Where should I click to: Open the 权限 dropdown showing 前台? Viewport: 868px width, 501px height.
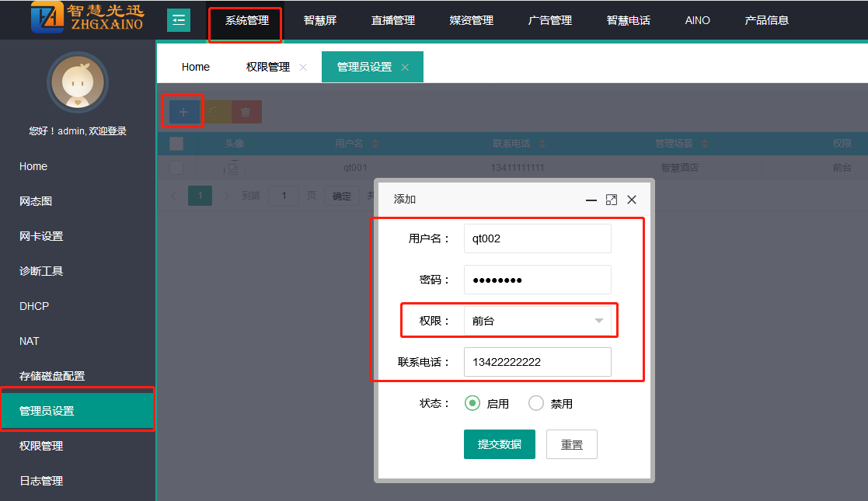tap(537, 321)
